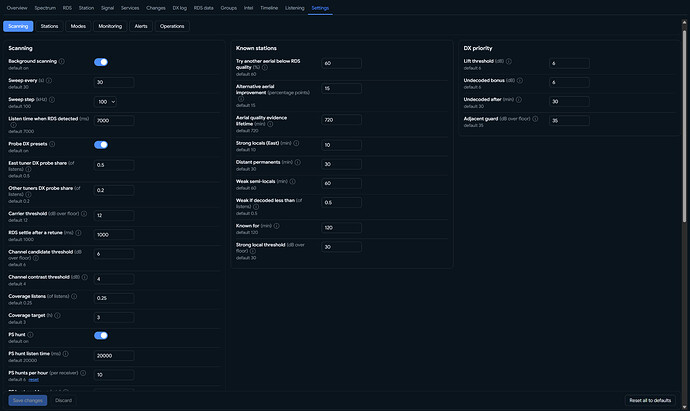Viewport: 690px width, 411px height.
Task: Select Modes sub-tab
Action: [x=78, y=26]
